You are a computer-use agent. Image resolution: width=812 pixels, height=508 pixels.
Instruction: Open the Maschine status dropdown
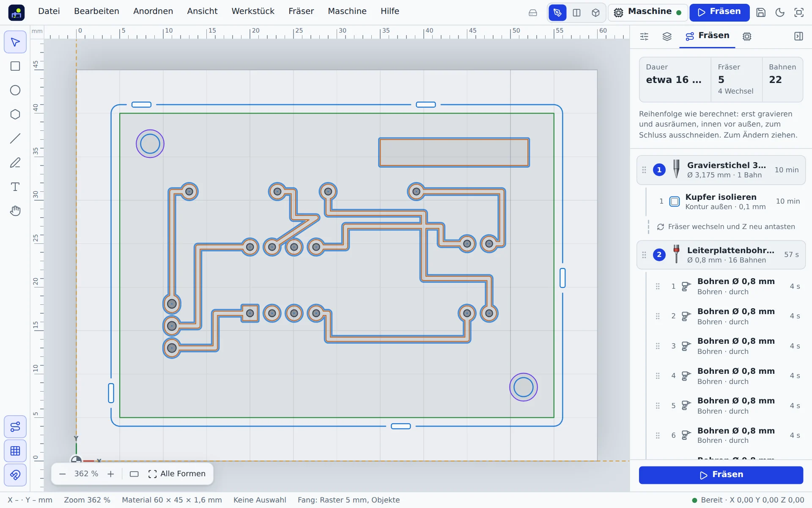pos(647,12)
